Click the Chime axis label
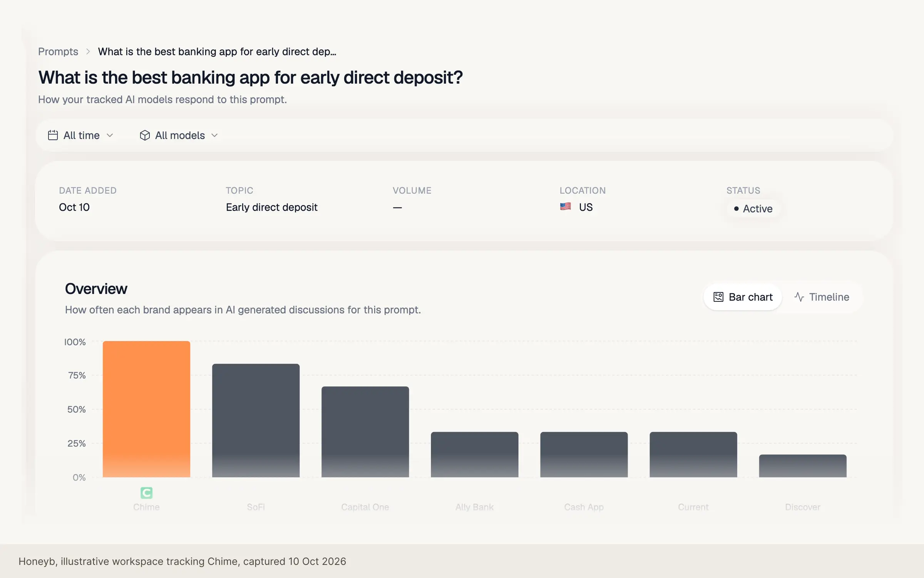 point(146,507)
